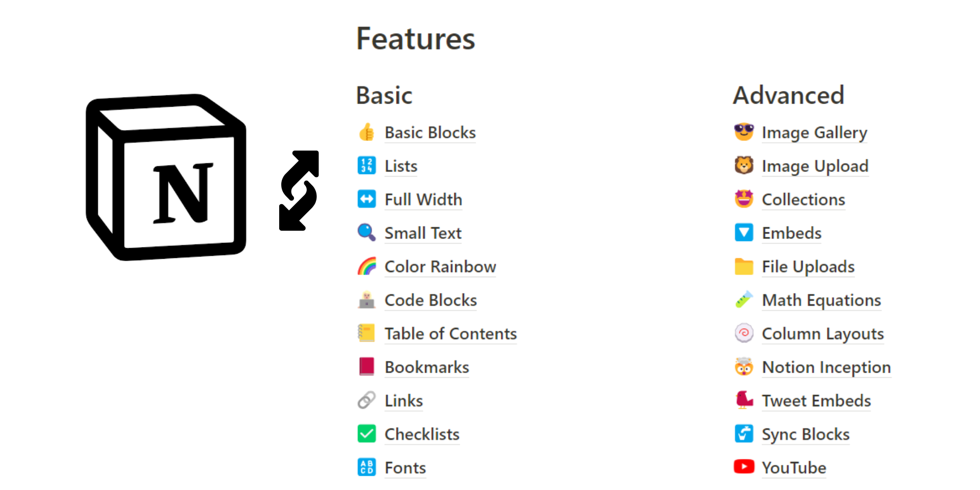Click the blue arrows Full Width icon
980x490 pixels.
366,199
